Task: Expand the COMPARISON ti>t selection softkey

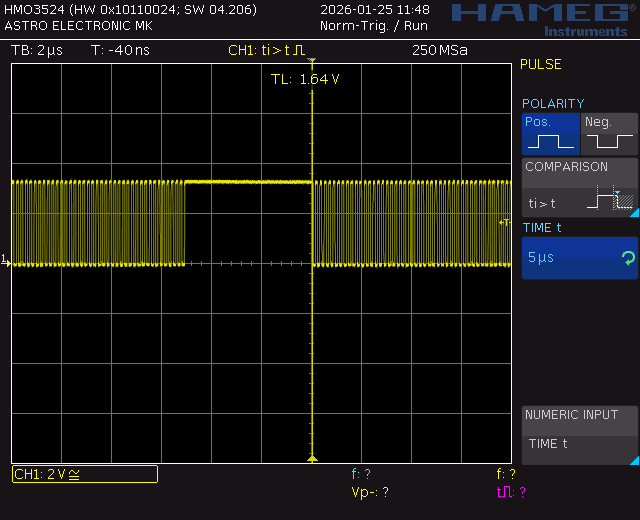Action: pos(579,187)
